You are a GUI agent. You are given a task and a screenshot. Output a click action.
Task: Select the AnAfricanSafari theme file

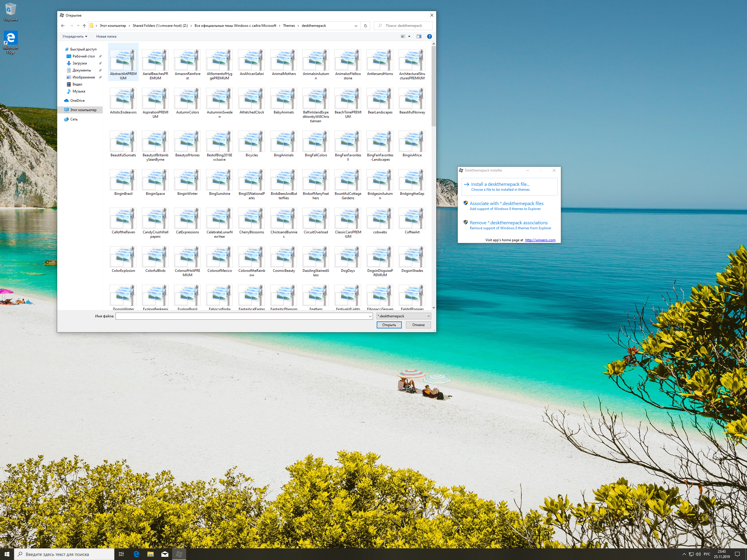point(252,63)
